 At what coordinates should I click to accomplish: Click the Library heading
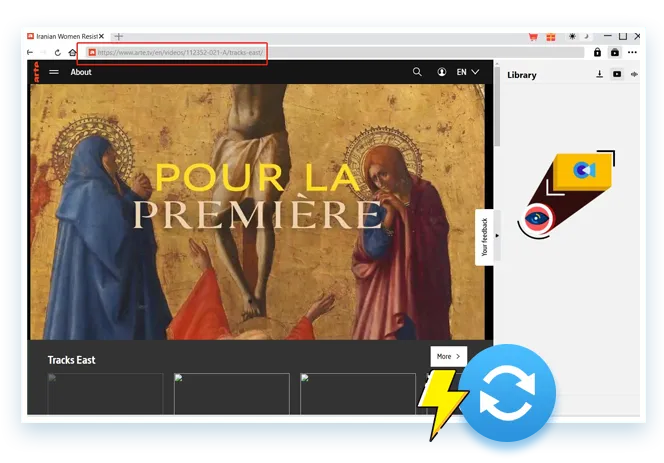522,75
